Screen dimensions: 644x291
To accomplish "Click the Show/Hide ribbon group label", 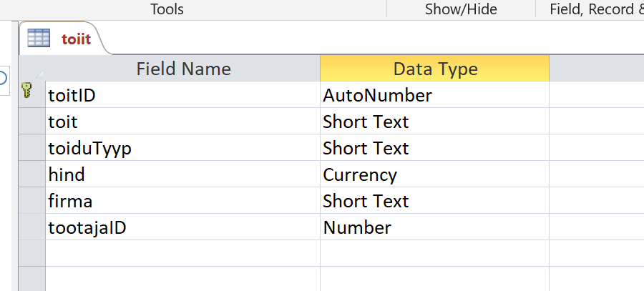I will (x=461, y=9).
